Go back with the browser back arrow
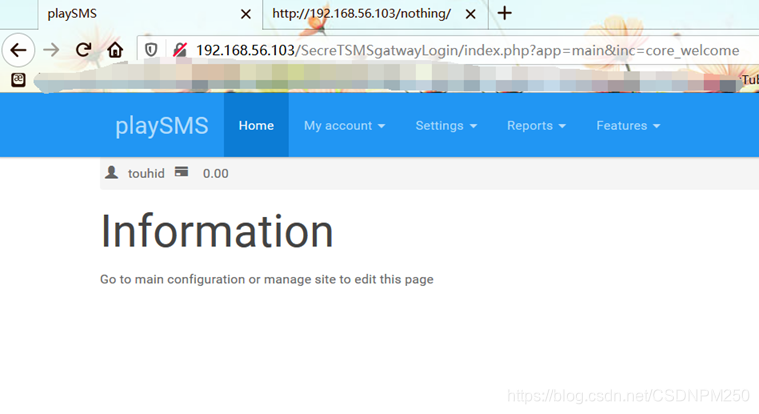Viewport: 759px width, 414px height. pyautogui.click(x=18, y=50)
